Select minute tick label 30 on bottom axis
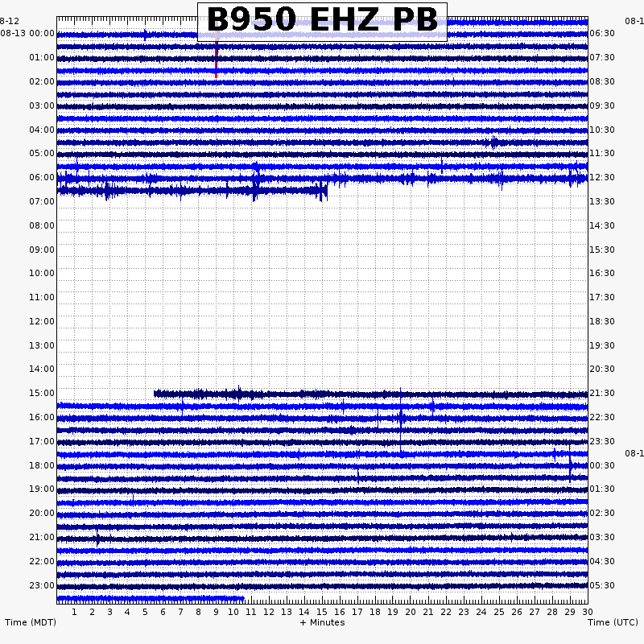Viewport: 644px width, 644px height. (588, 612)
